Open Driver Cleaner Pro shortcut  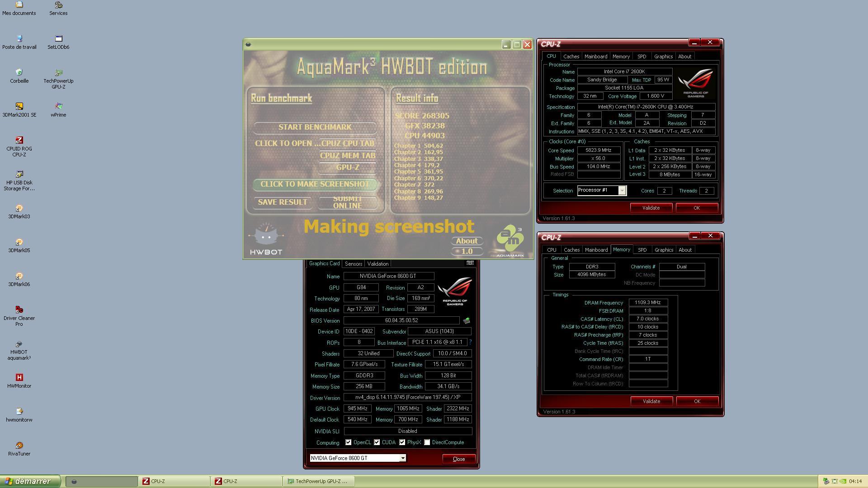pos(19,316)
